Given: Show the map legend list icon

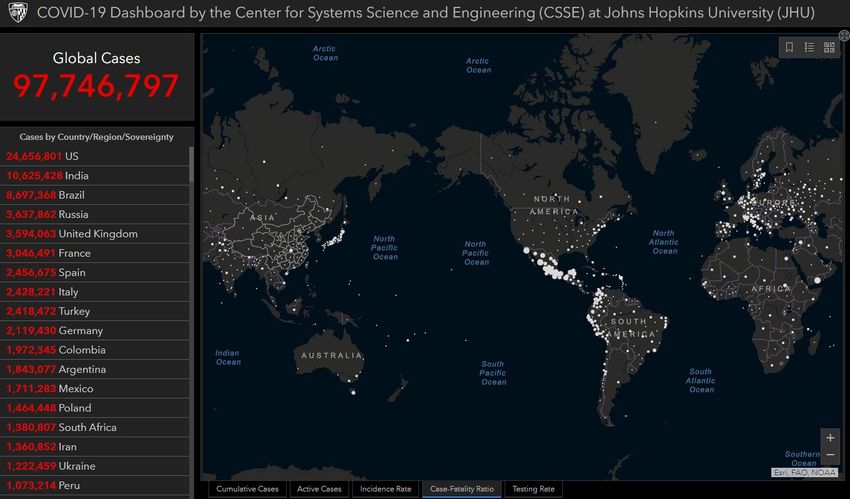Looking at the screenshot, I should (x=809, y=48).
